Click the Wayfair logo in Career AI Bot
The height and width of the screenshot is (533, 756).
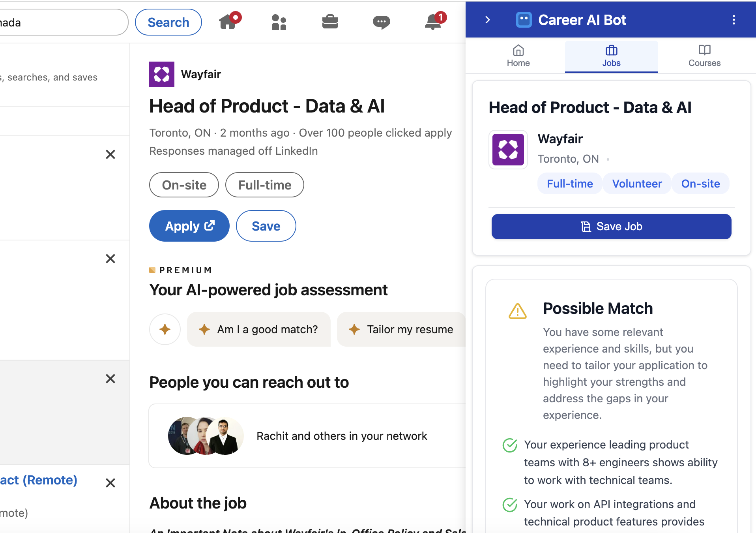coord(508,150)
